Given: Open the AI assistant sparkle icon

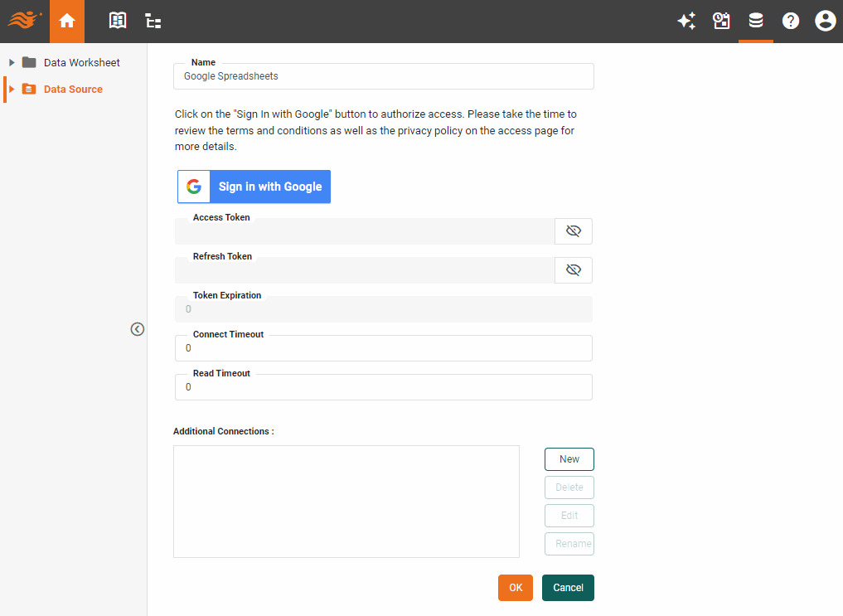Looking at the screenshot, I should tap(686, 21).
